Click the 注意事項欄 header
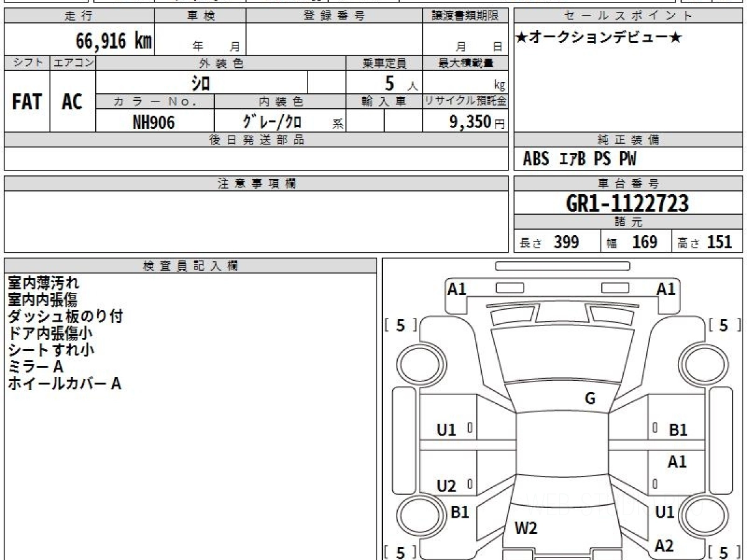 click(x=256, y=184)
